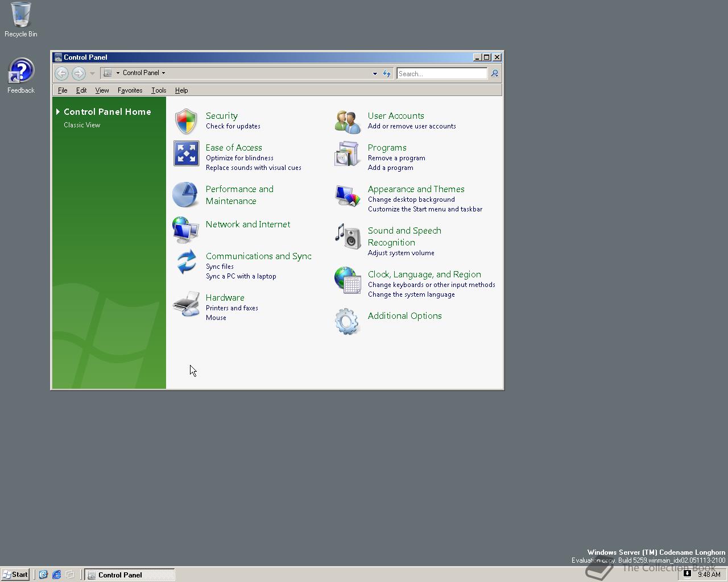Open the Favorites menu

[130, 90]
